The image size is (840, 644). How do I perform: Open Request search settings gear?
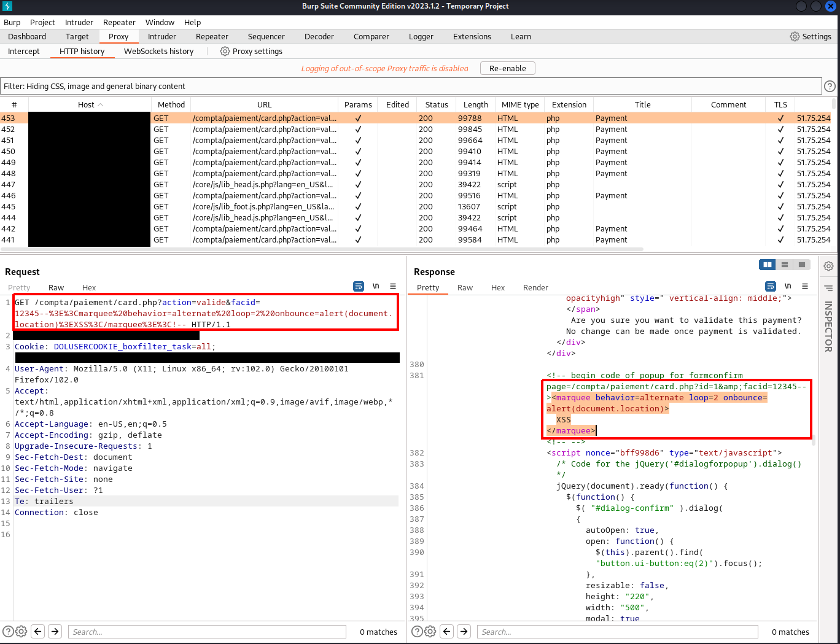click(x=21, y=631)
